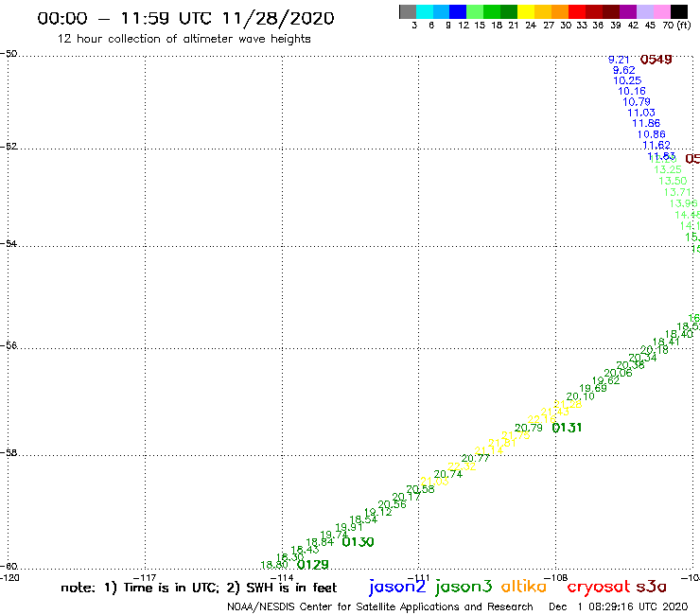The height and width of the screenshot is (615, 700).
Task: Click the lavender legend swatch
Action: (644, 12)
